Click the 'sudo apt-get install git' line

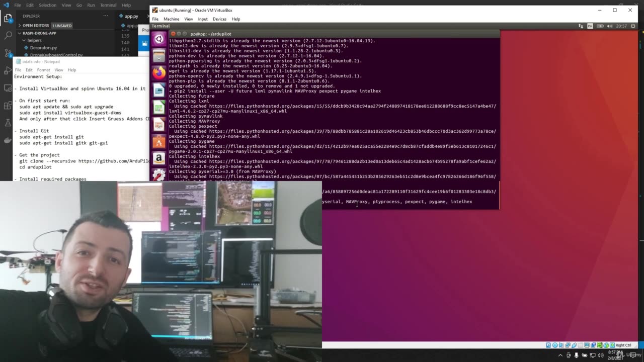point(52,137)
